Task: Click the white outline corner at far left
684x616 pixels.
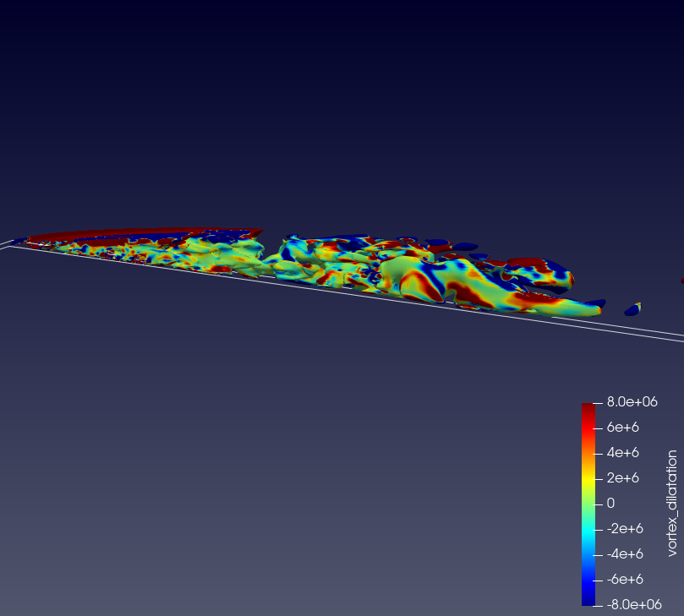Action: click(12, 243)
